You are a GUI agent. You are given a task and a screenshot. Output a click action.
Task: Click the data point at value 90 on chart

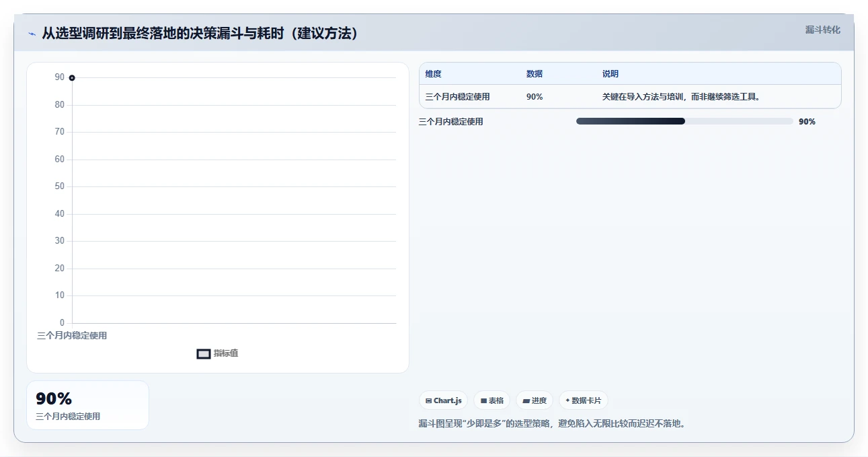[x=72, y=78]
